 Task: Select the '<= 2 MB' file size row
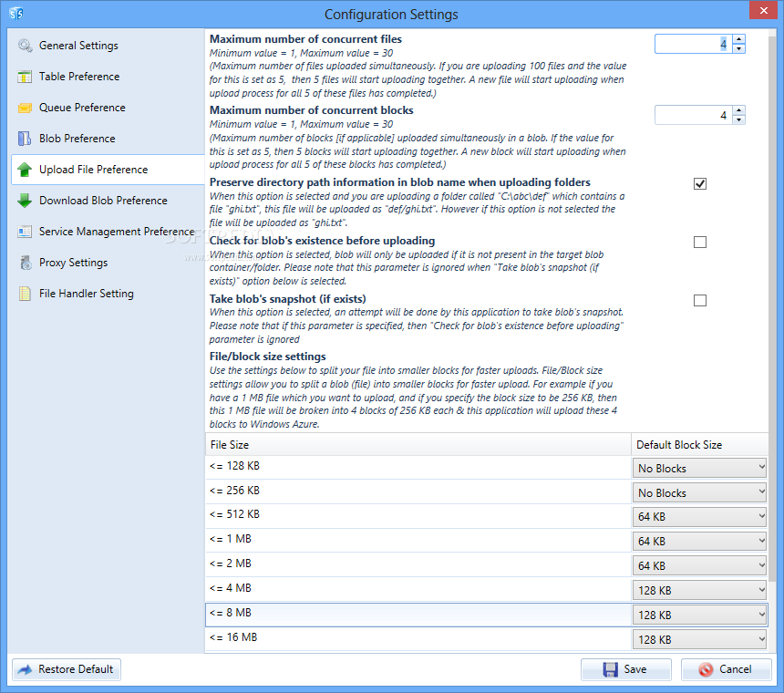pos(418,565)
